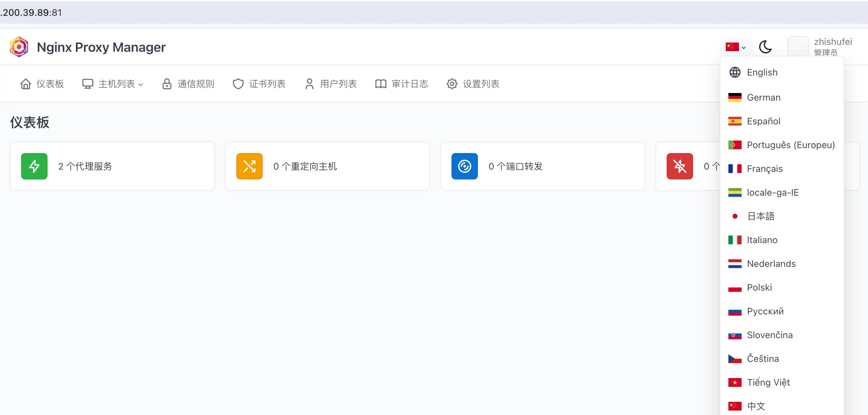The width and height of the screenshot is (868, 415).
Task: Click the Vietnamese flag icon
Action: click(x=735, y=382)
